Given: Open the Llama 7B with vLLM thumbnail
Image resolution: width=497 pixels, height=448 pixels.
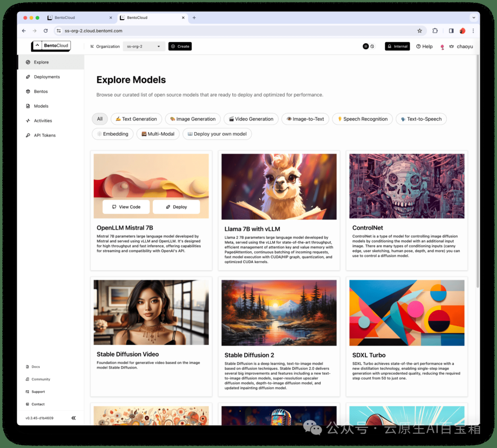Looking at the screenshot, I should 279,186.
